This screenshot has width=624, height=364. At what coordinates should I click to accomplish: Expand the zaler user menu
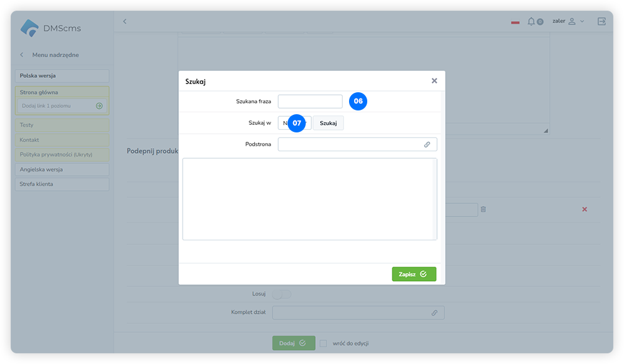pyautogui.click(x=568, y=21)
